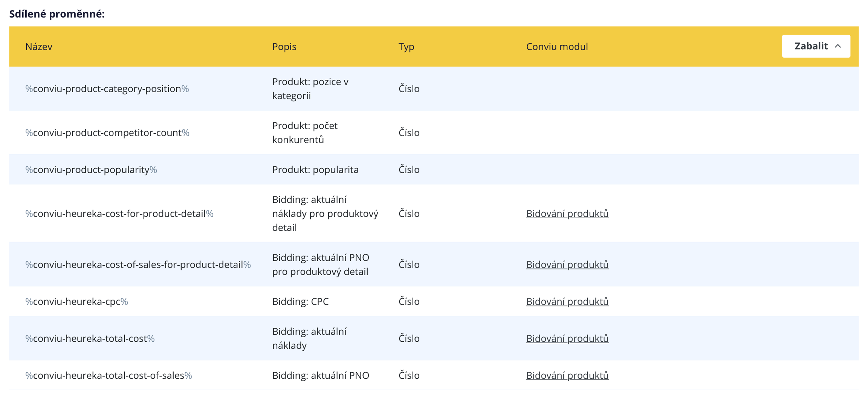Open Bidování produktů link for heureka-cpc row
The height and width of the screenshot is (411, 868).
point(567,301)
